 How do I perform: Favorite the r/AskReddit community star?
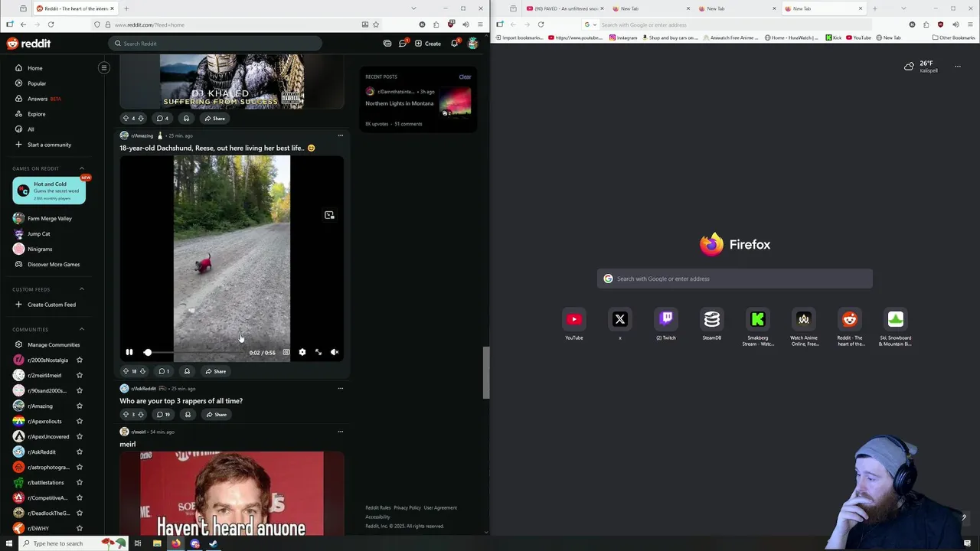tap(80, 452)
